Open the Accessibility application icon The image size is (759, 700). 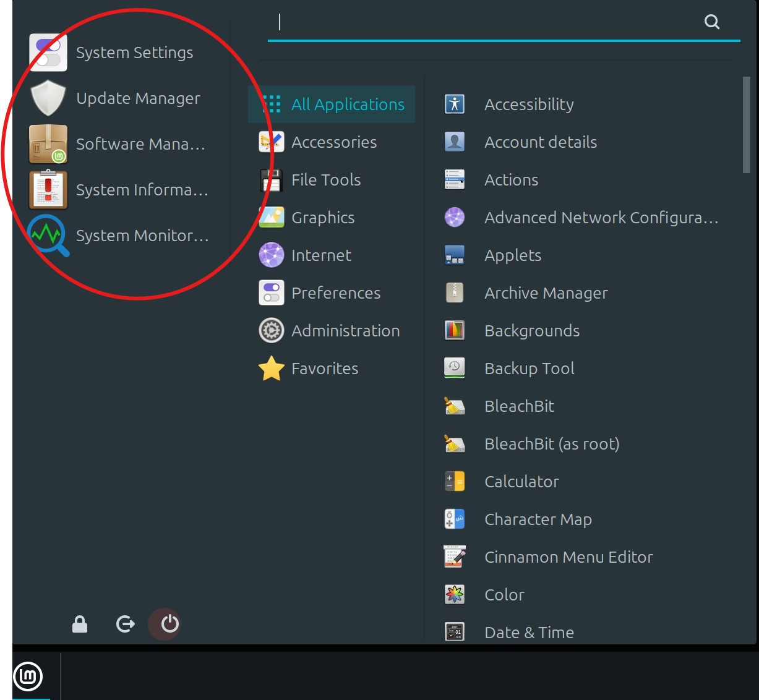click(455, 104)
